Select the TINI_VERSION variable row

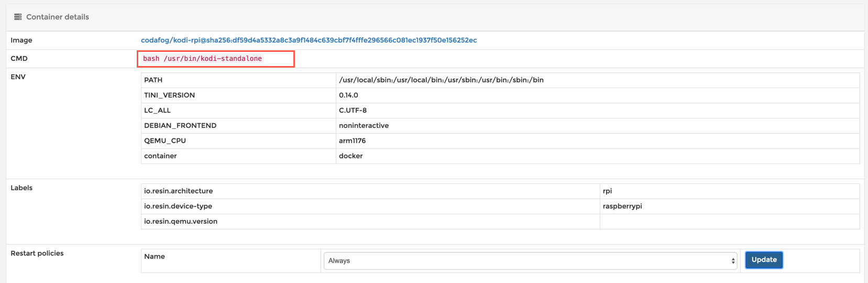[169, 95]
